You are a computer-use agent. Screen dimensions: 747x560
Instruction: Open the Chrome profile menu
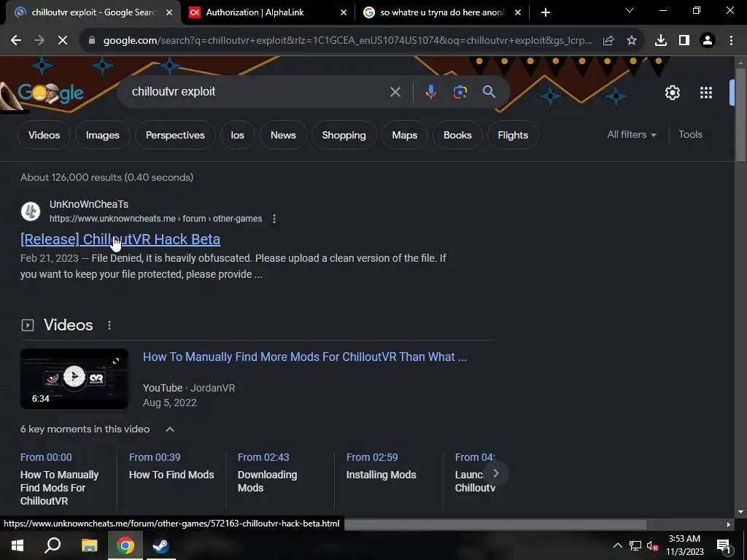(x=708, y=41)
